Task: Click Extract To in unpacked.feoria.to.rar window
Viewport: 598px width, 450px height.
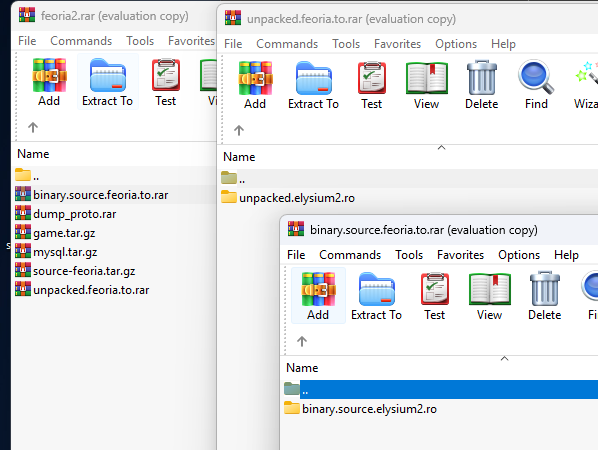Action: (x=313, y=85)
